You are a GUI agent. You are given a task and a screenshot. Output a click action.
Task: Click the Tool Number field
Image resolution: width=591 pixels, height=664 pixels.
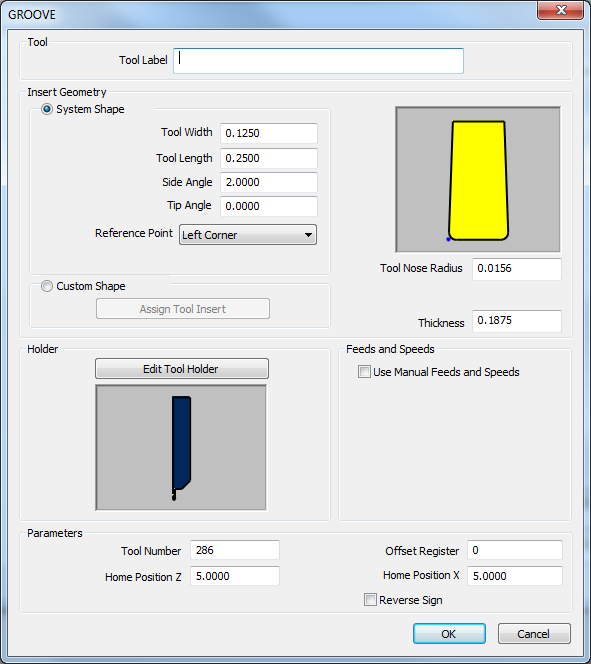pyautogui.click(x=235, y=550)
